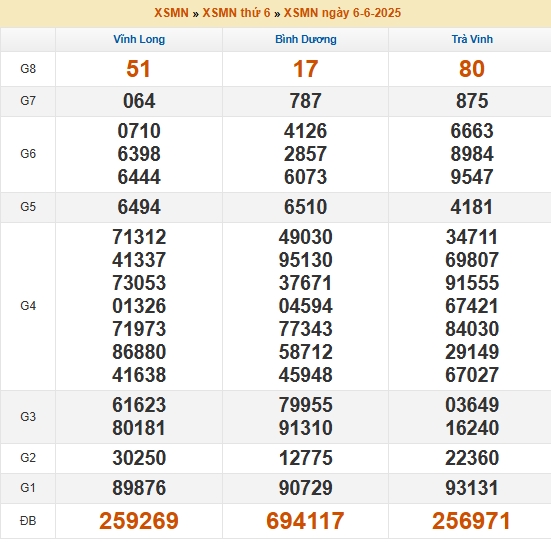Screen dimensions: 551x542
Task: Click G4 number 67027
Action: coord(472,375)
